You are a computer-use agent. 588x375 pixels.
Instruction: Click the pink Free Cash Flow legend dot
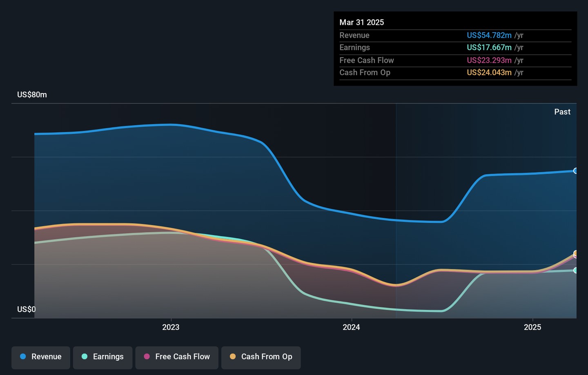tap(147, 357)
